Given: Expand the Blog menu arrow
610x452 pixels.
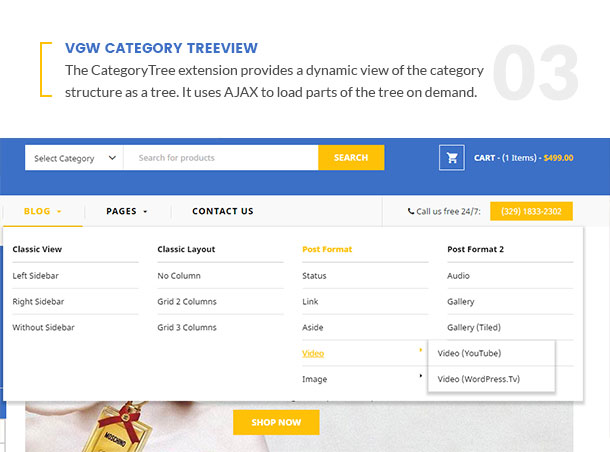Looking at the screenshot, I should 59,212.
